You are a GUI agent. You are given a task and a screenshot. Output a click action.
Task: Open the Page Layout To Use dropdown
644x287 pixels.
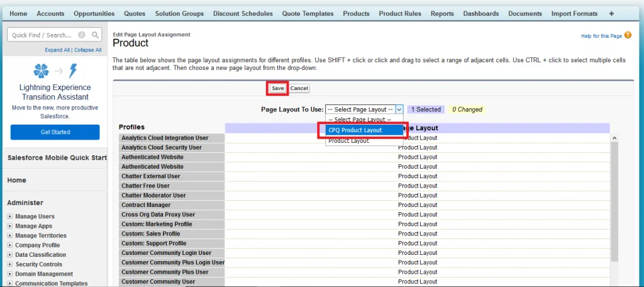[x=364, y=110]
